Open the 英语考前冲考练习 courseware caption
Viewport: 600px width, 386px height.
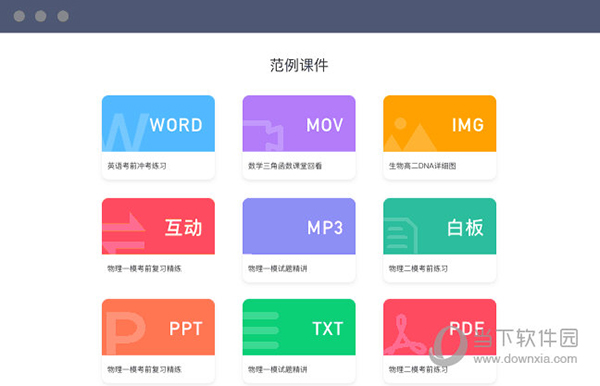137,166
